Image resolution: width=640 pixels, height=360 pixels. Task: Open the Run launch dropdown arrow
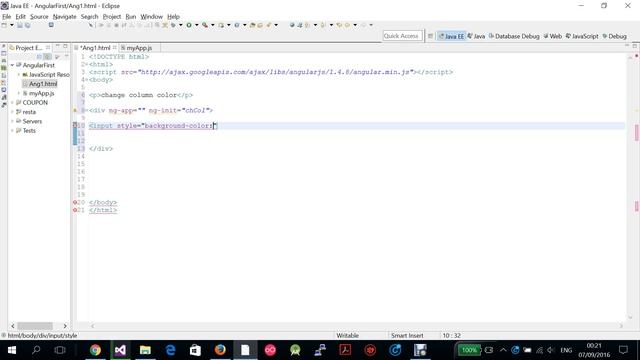(x=196, y=25)
